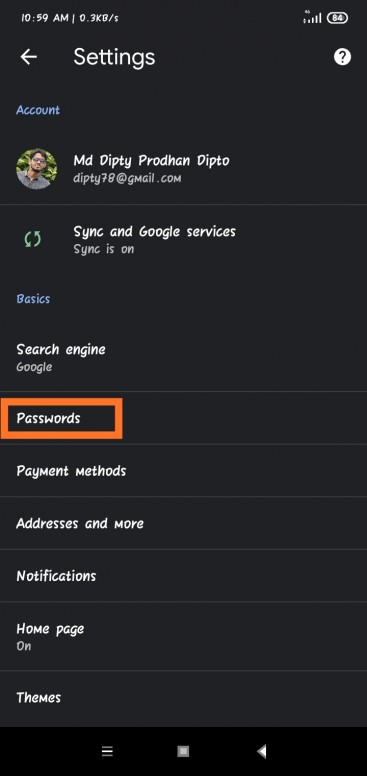The height and width of the screenshot is (776, 367).
Task: Tap the dipty78@gmail.com email text
Action: click(127, 178)
